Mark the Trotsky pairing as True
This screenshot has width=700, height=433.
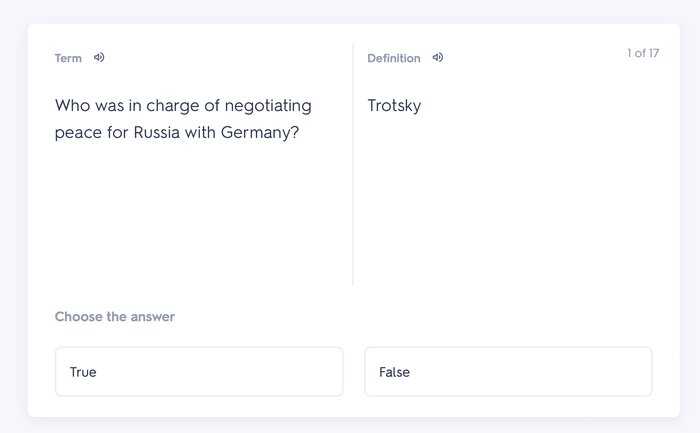tap(199, 371)
